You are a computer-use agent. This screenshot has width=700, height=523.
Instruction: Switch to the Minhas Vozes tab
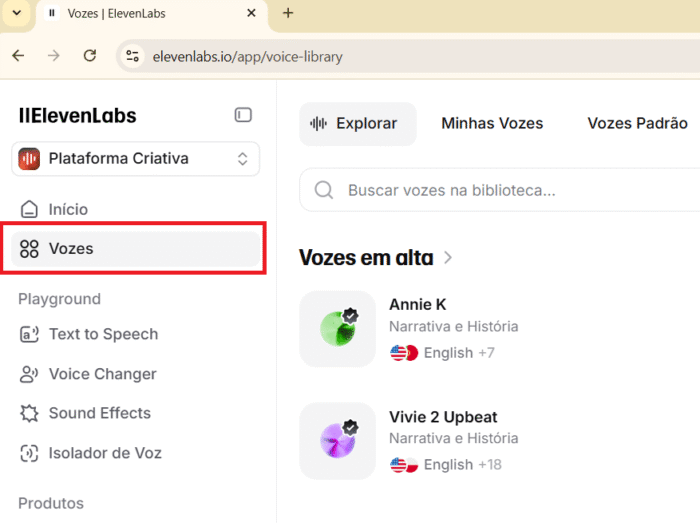pos(492,123)
